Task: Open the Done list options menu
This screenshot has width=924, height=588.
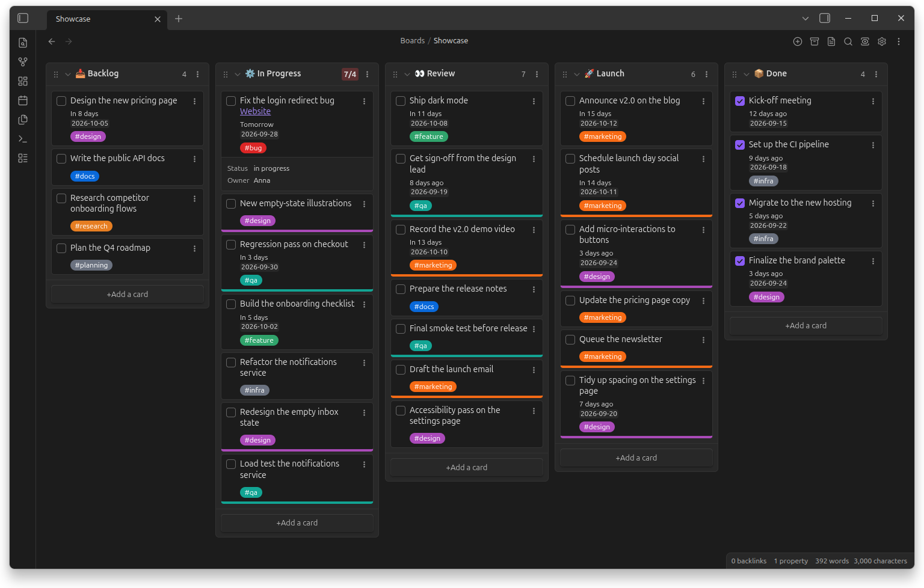Action: [x=876, y=75]
